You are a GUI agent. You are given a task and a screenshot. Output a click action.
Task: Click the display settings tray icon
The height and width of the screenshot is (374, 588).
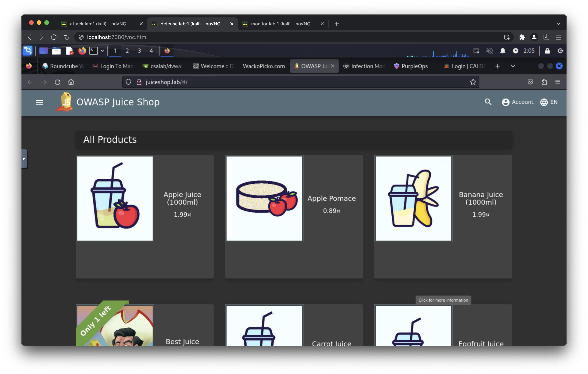[476, 51]
